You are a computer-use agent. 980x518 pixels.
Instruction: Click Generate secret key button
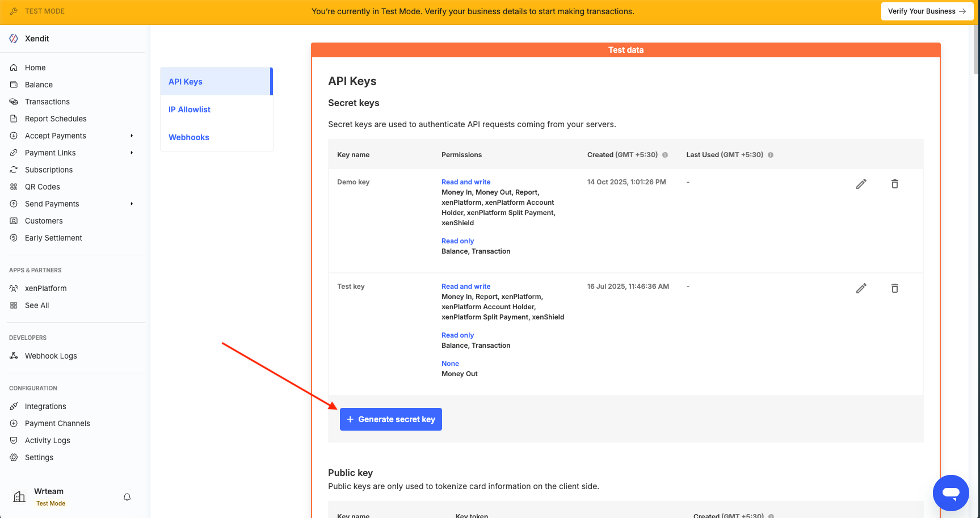390,419
